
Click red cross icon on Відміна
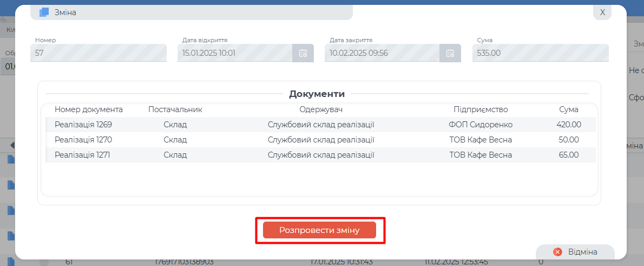click(x=557, y=252)
